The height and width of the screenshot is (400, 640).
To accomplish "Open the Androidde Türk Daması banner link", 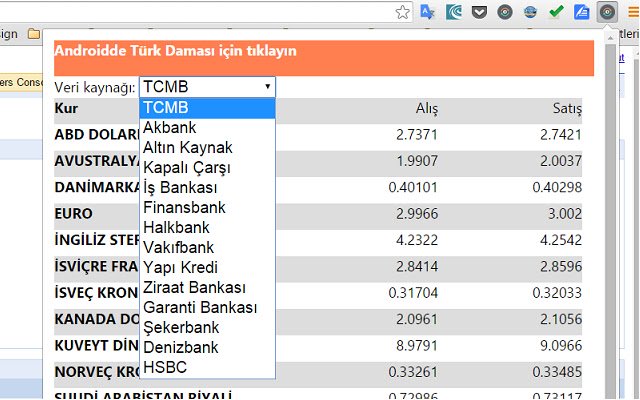I will tap(175, 51).
